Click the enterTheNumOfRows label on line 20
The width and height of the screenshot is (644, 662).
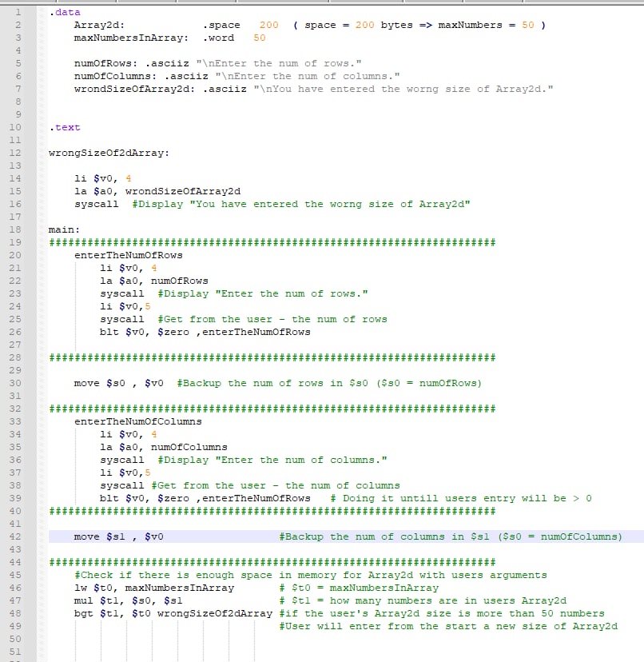pyautogui.click(x=129, y=255)
